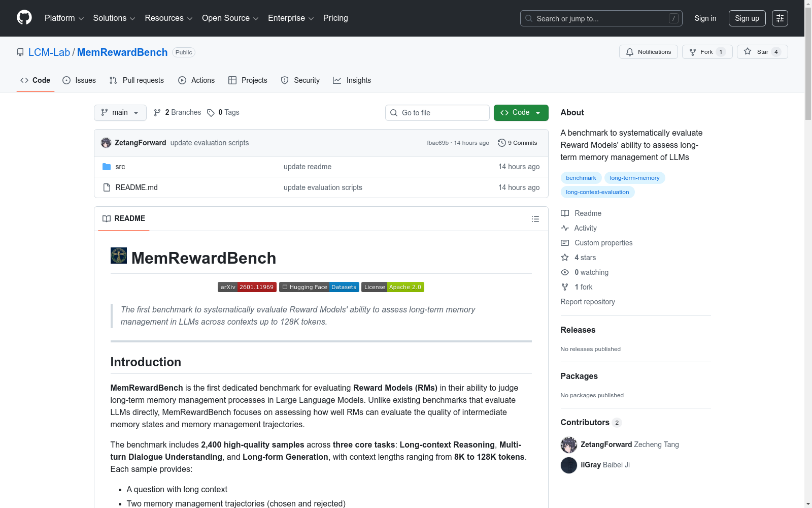Expand the Resources menu
This screenshot has height=508, width=812.
(x=169, y=18)
